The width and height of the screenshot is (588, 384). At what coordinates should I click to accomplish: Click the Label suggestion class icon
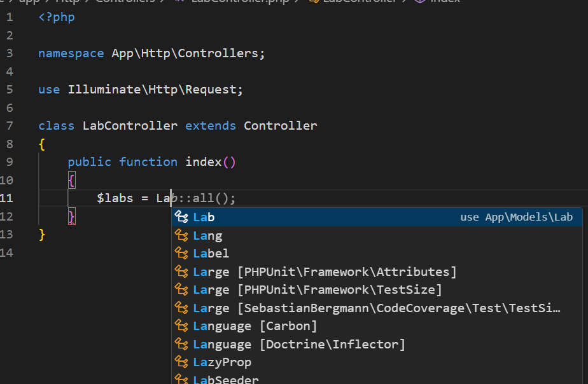click(x=181, y=253)
